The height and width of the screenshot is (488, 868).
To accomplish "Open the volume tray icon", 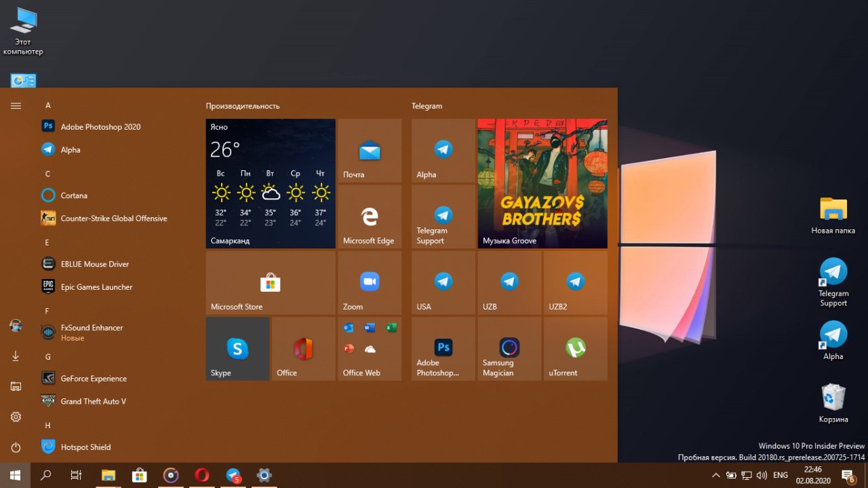I will (762, 475).
